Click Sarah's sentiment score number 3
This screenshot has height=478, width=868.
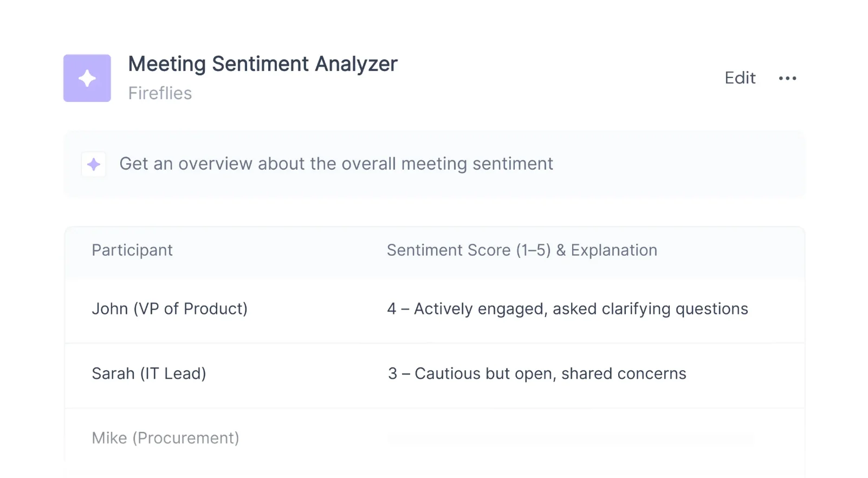tap(393, 373)
